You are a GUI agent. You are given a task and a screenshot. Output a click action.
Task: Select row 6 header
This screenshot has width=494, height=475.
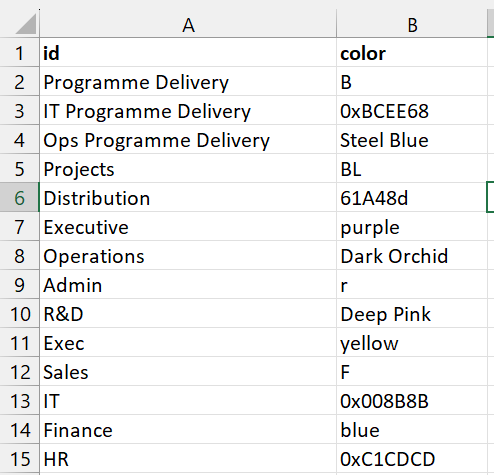pyautogui.click(x=19, y=197)
